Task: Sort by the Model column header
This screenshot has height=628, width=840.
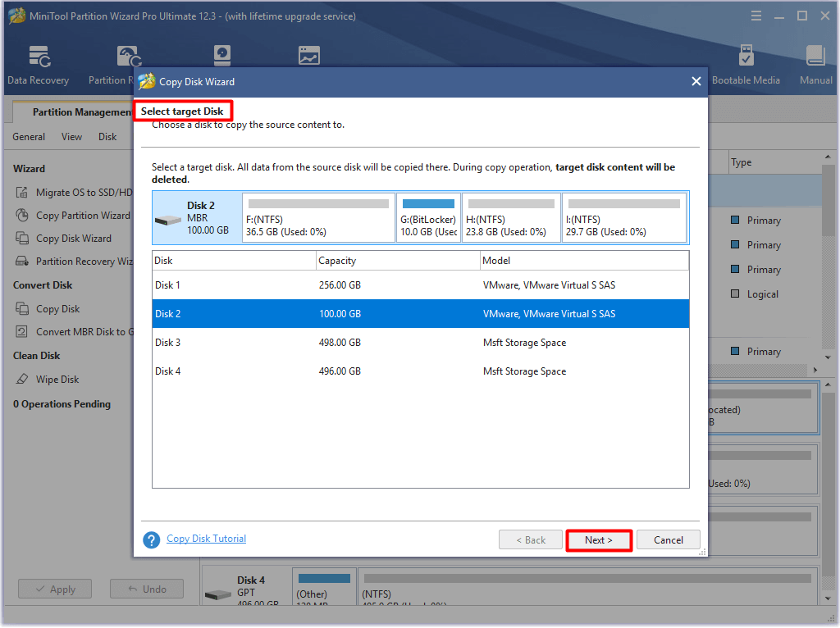Action: [584, 261]
